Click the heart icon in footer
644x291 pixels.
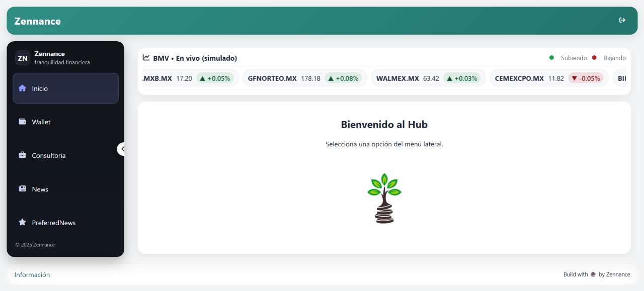tap(593, 274)
